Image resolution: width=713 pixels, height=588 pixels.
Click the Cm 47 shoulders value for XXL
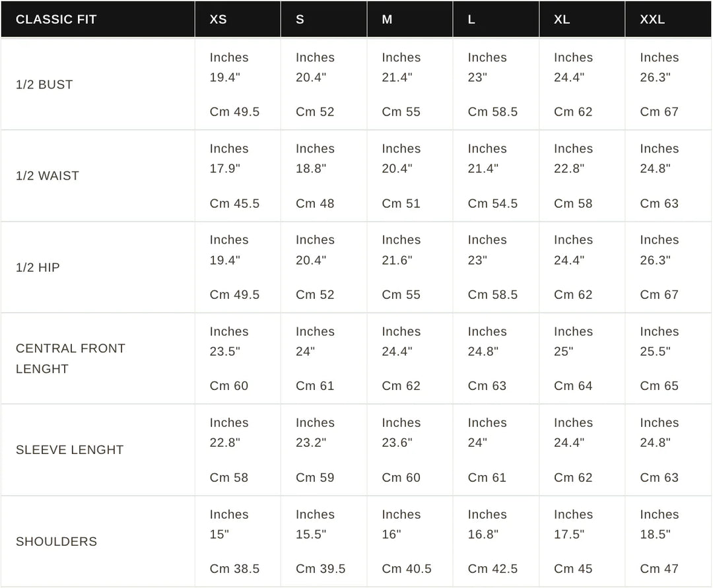click(659, 568)
